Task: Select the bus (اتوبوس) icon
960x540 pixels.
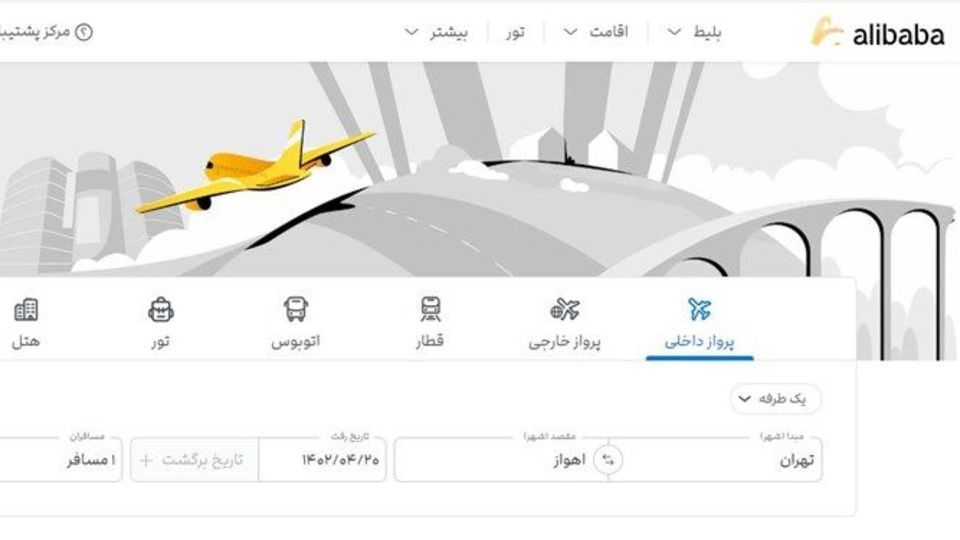Action: 296,309
